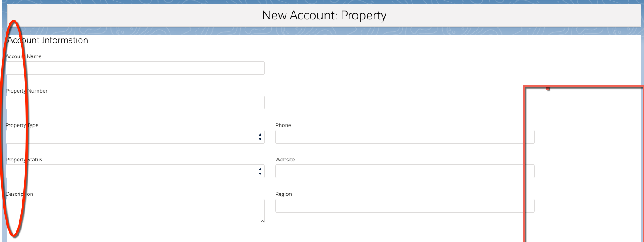The width and height of the screenshot is (644, 242).
Task: Click the Property Status label
Action: pos(24,160)
